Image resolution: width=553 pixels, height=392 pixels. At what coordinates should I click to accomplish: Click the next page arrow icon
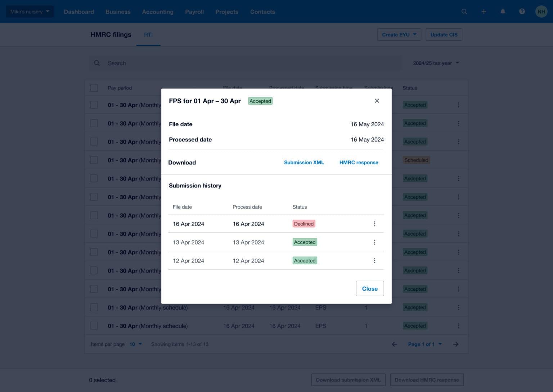coord(455,344)
